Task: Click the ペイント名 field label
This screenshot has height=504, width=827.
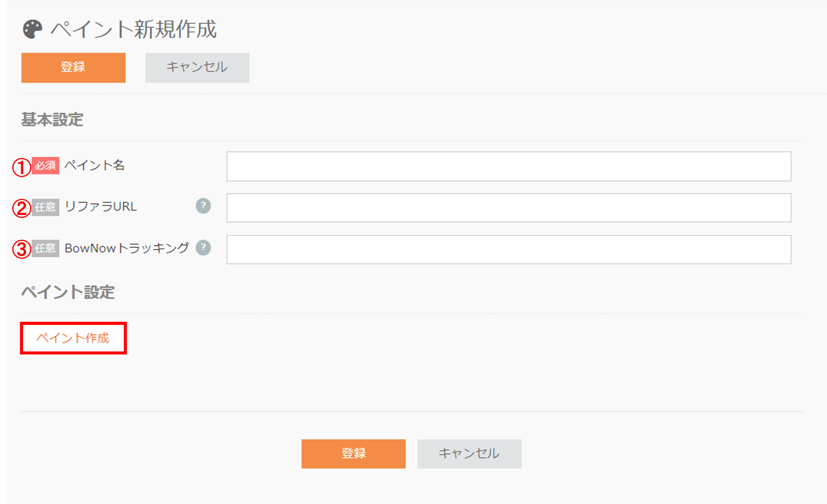Action: click(x=95, y=166)
